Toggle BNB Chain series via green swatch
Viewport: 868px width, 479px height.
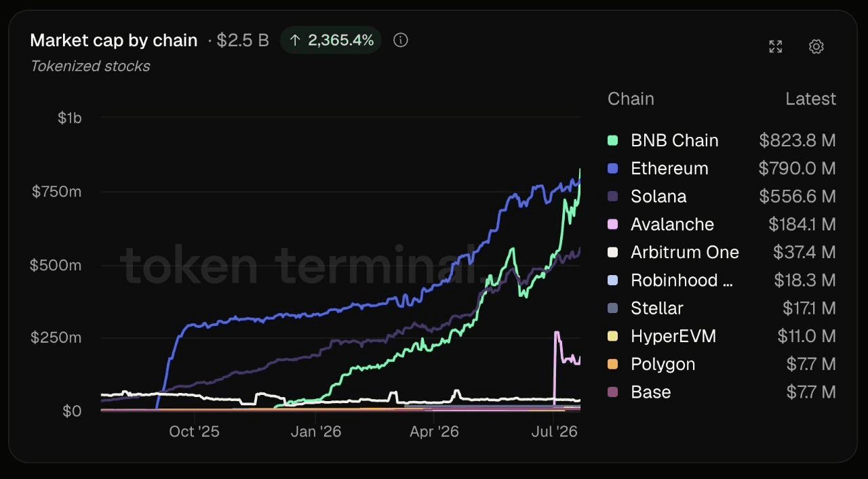[613, 140]
